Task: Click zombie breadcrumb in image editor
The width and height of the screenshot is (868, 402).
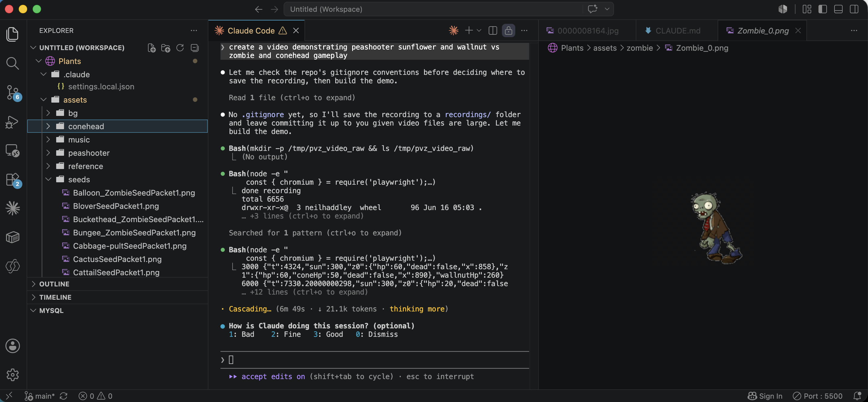Action: (640, 48)
